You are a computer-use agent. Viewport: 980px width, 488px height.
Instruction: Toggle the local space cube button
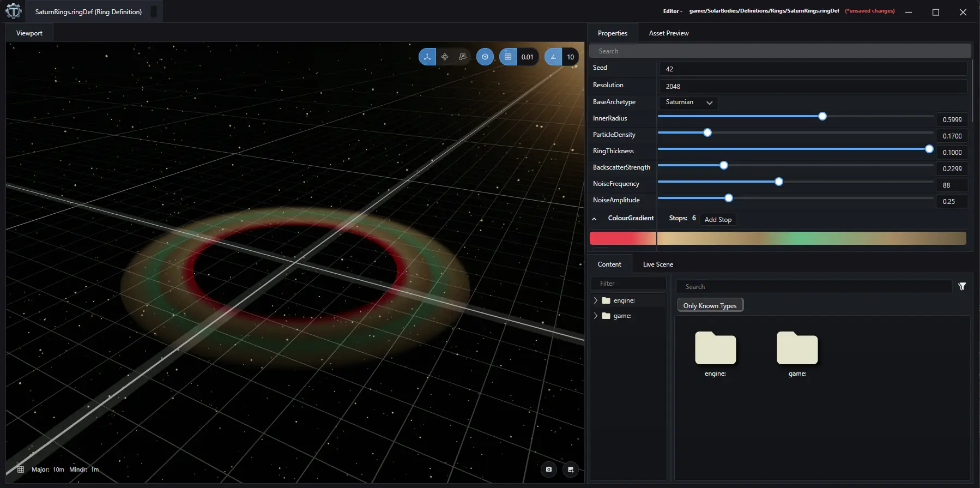(485, 57)
